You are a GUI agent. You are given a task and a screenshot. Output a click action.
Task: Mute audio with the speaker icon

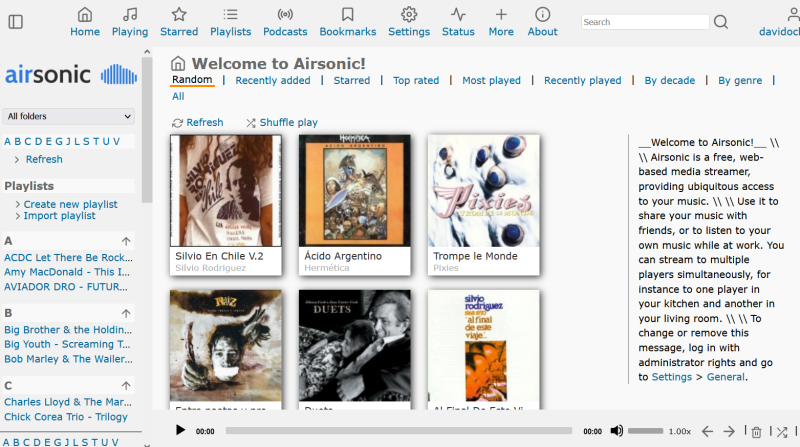point(616,431)
